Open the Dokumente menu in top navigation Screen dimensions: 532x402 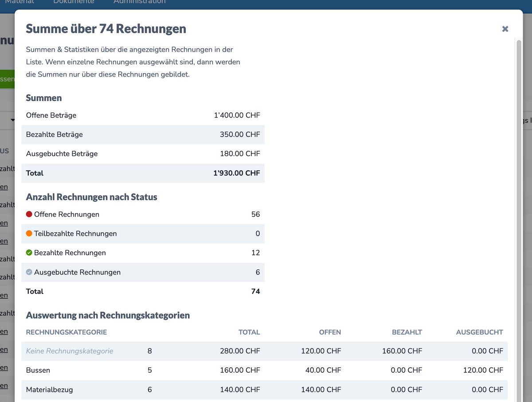pyautogui.click(x=74, y=2)
